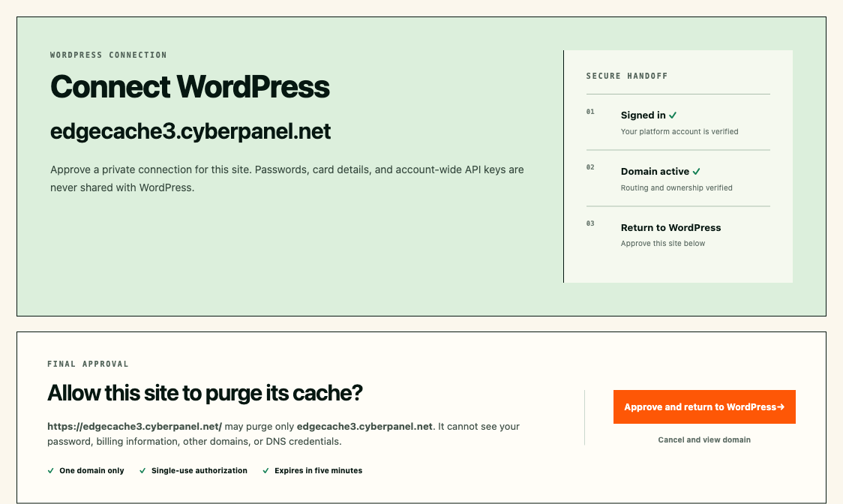Click step number 03 in handoff list

(590, 223)
